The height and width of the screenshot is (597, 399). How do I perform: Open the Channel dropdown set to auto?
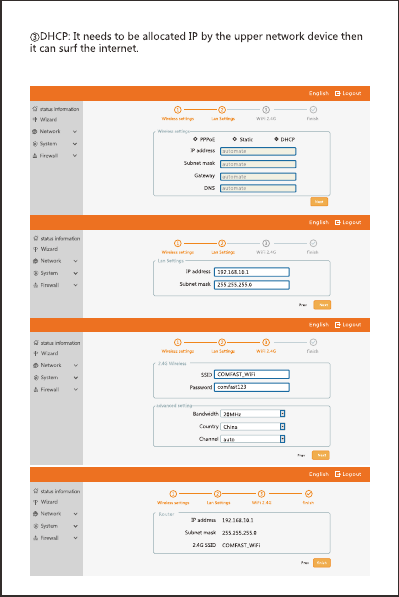pyautogui.click(x=253, y=439)
